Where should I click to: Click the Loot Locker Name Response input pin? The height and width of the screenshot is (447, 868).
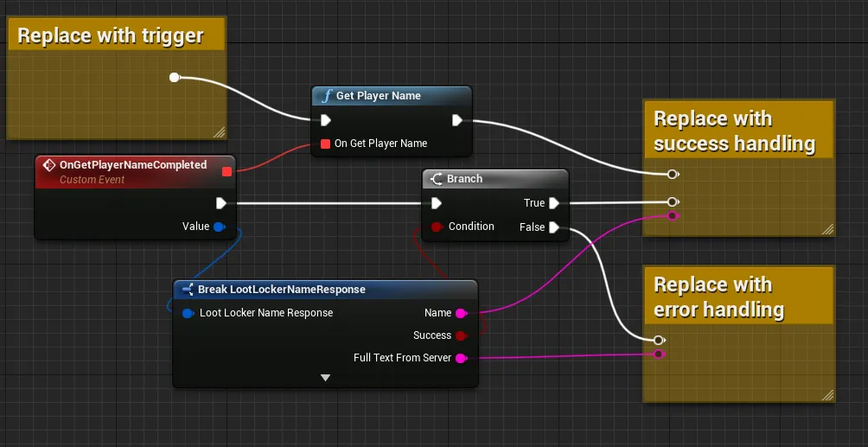[x=188, y=313]
